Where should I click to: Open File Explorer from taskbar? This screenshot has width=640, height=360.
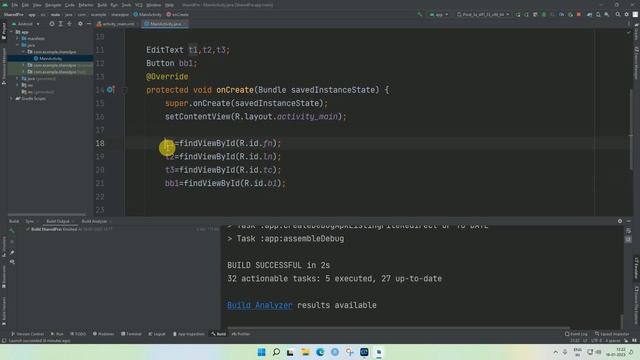click(305, 352)
